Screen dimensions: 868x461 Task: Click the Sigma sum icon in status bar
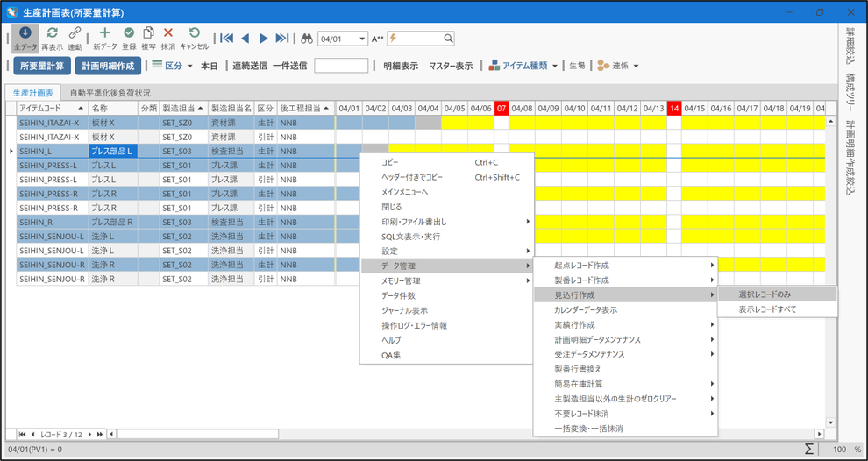click(x=808, y=449)
